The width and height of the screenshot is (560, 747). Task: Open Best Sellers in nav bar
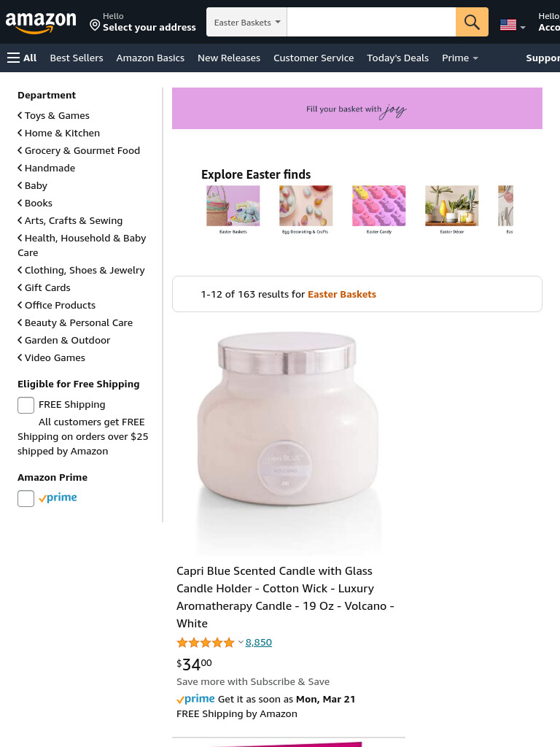[x=77, y=58]
